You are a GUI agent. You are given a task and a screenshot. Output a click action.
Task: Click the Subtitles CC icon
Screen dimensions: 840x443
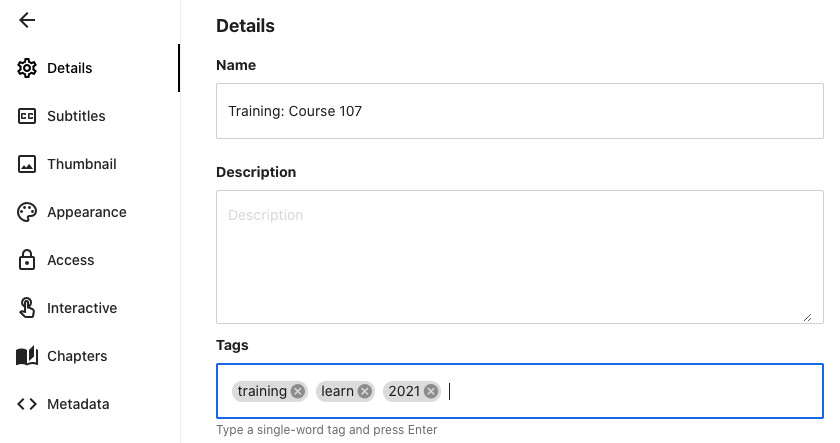click(x=28, y=116)
